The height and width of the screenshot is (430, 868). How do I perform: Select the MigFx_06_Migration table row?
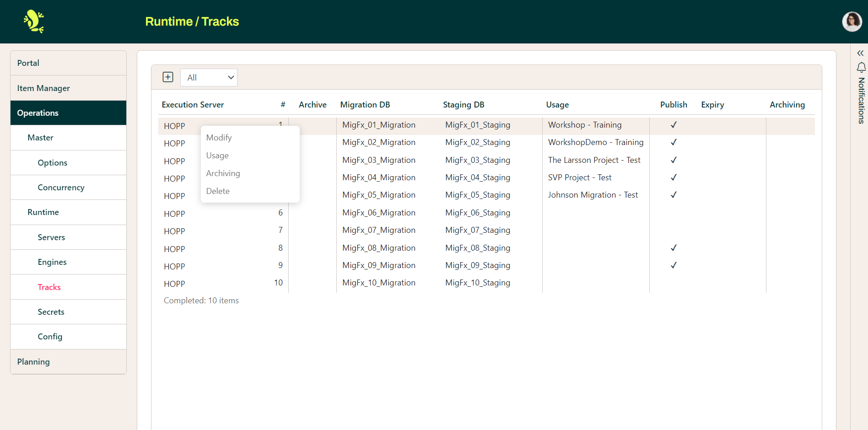point(379,212)
